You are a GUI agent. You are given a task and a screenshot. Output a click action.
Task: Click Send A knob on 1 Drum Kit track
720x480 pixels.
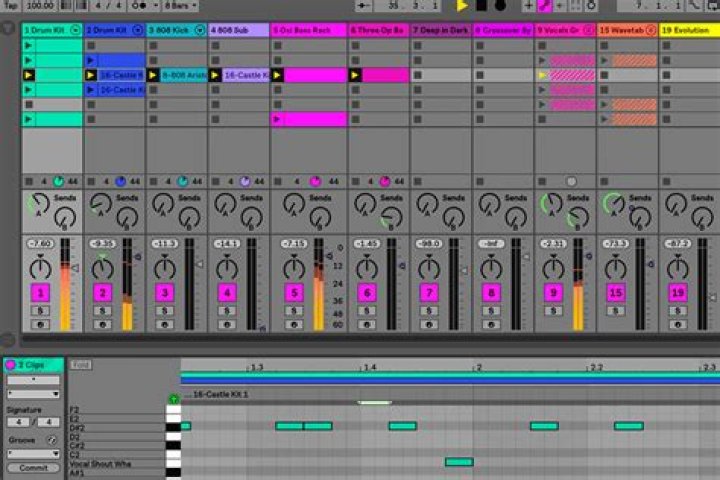(39, 203)
